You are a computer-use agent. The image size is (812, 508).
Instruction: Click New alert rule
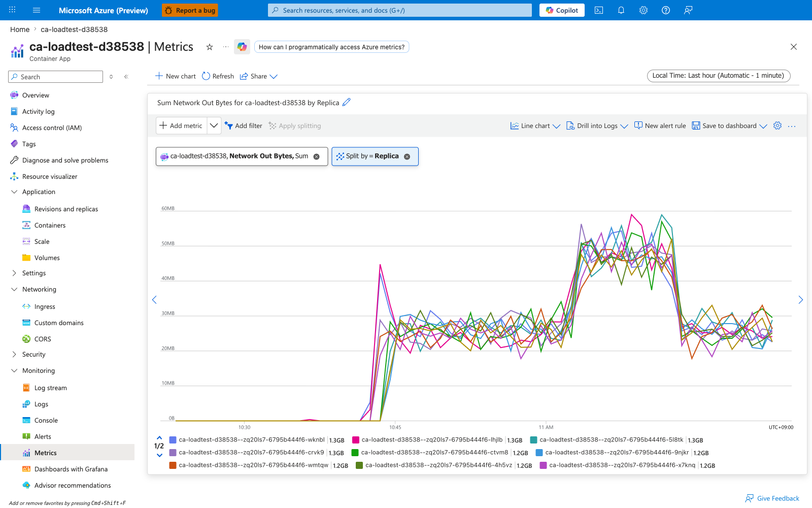[x=660, y=126]
